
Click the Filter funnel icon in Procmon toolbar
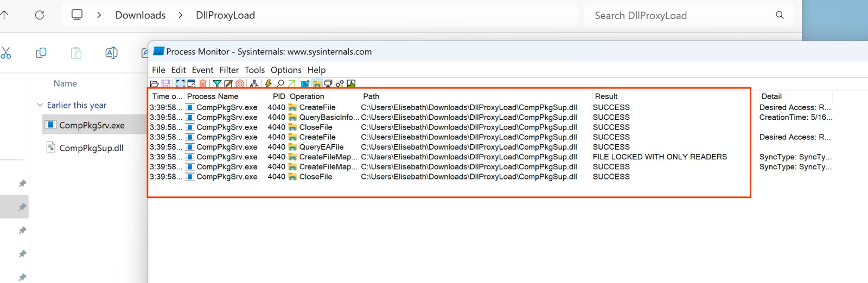(217, 84)
